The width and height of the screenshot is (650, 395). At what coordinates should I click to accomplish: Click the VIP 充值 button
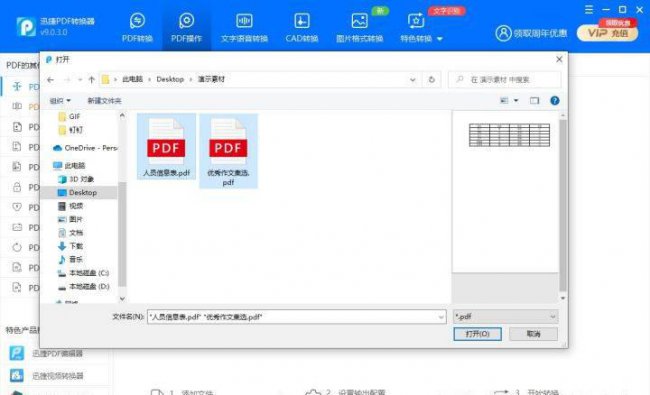click(x=608, y=33)
